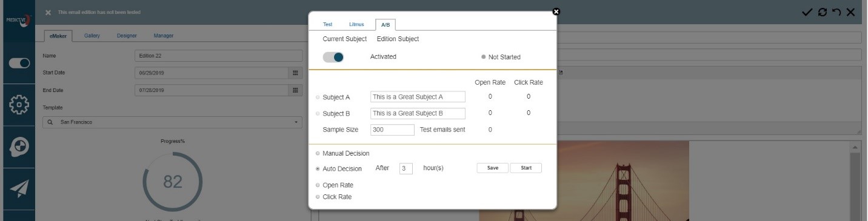
Task: Dismiss the 'not been tested' notice X
Action: click(x=48, y=13)
